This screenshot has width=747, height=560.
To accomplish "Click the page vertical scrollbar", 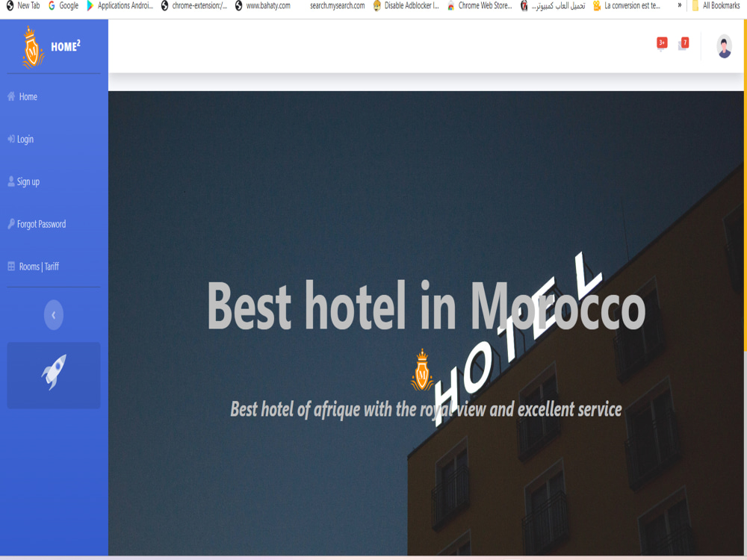I will click(x=745, y=186).
